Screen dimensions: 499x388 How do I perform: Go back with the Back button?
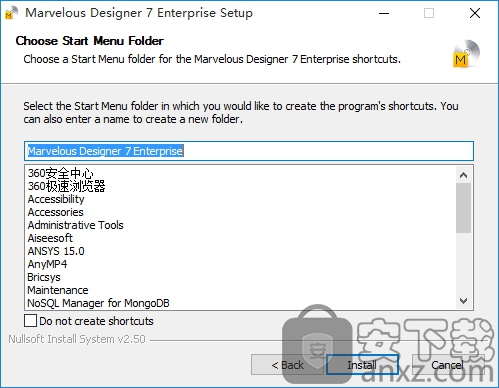tap(287, 365)
